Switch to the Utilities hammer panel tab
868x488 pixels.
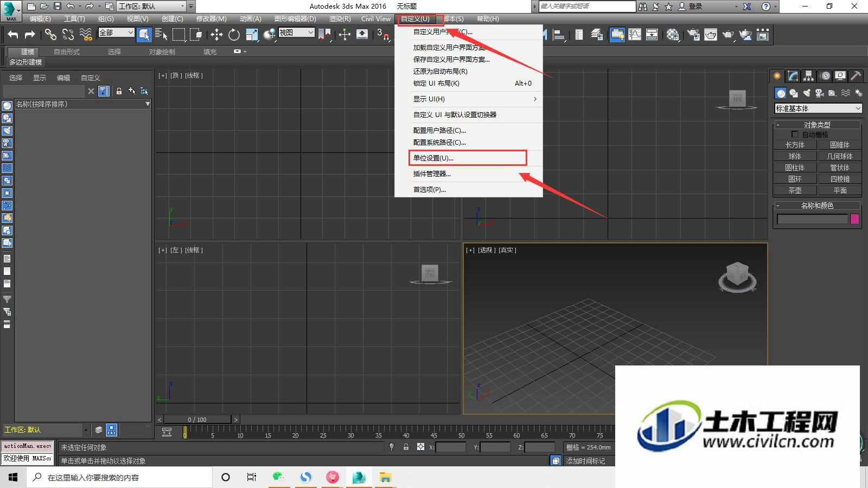coord(856,76)
